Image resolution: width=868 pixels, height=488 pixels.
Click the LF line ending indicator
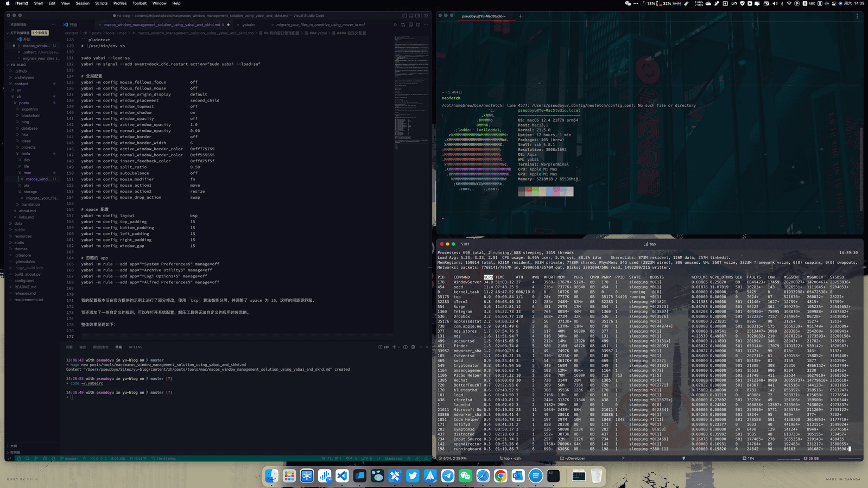click(378, 459)
